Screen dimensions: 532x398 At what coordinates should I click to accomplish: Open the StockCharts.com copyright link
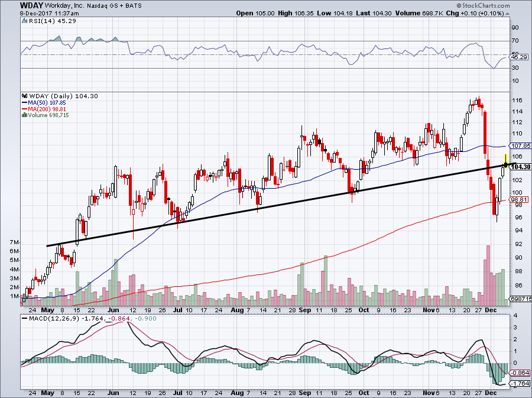483,6
